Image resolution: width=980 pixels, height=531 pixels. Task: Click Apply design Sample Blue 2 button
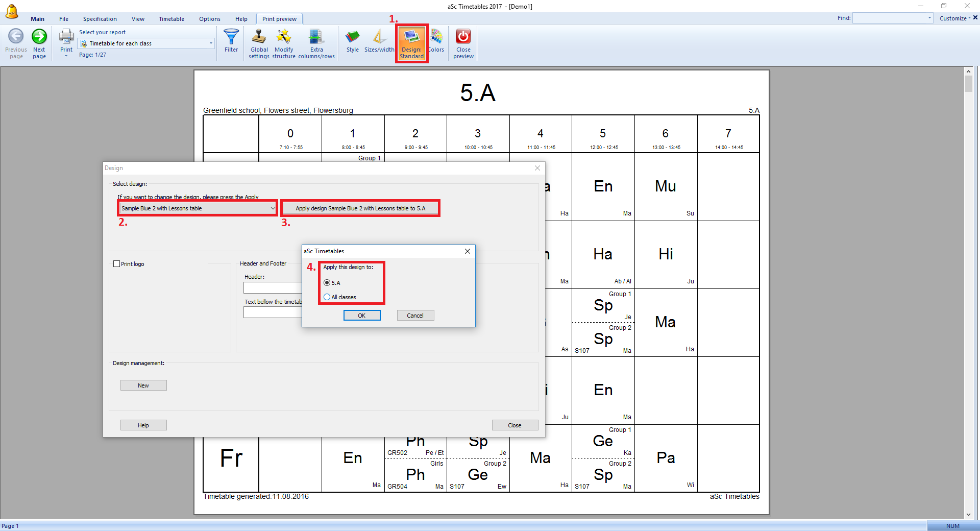tap(360, 208)
